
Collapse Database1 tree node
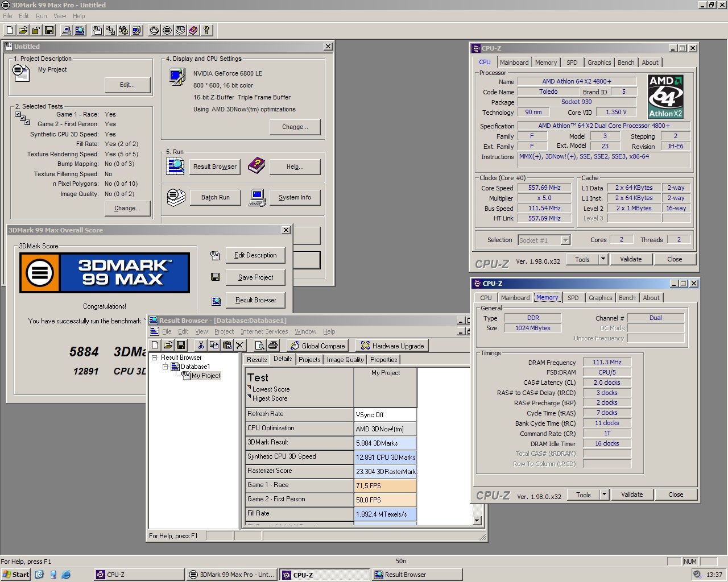click(166, 367)
